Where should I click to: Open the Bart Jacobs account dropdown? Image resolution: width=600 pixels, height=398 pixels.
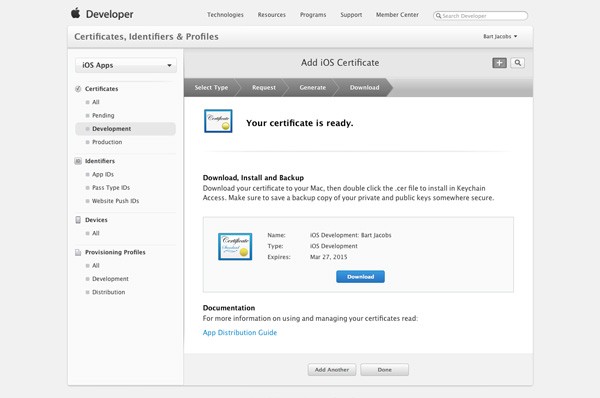click(x=500, y=36)
